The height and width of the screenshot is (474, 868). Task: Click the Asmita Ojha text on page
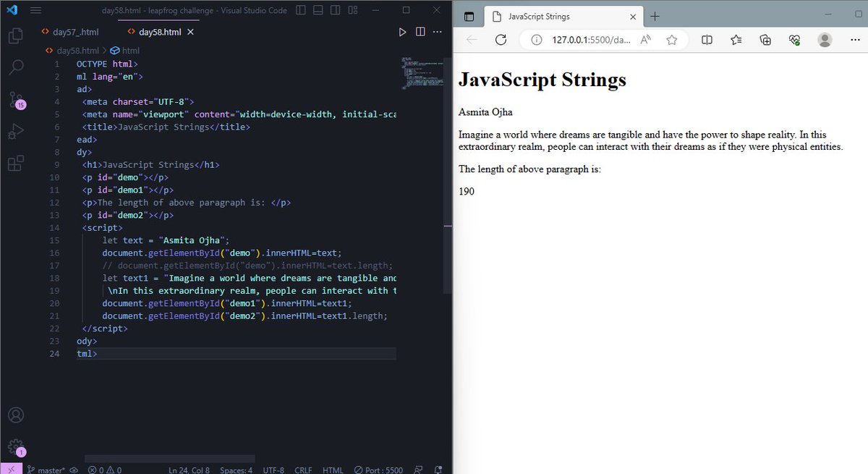tap(485, 112)
